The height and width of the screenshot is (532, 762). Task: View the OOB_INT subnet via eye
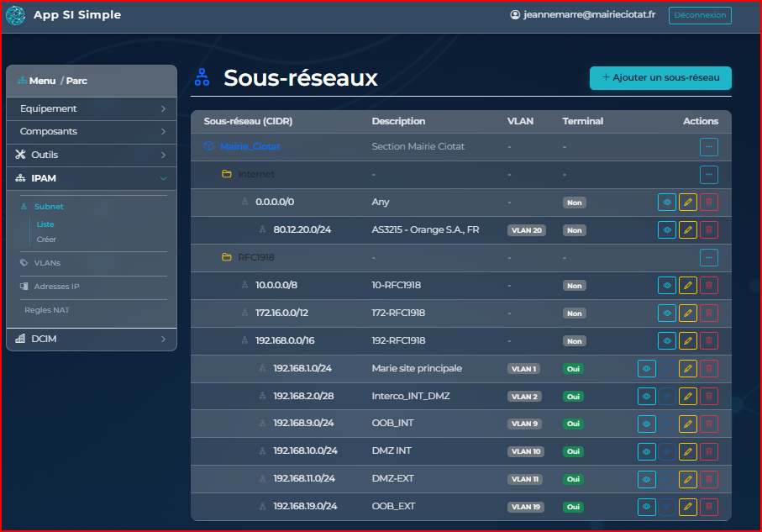(646, 424)
